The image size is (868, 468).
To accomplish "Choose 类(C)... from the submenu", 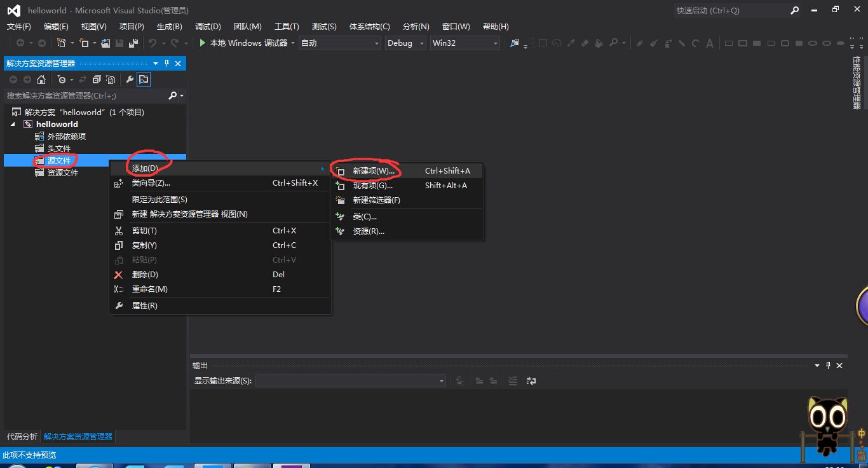I will [x=407, y=217].
